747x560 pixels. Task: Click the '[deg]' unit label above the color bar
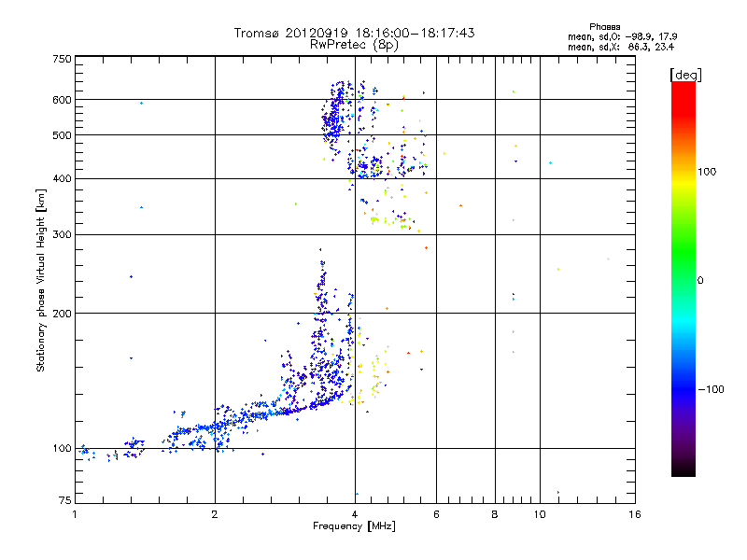(x=685, y=75)
